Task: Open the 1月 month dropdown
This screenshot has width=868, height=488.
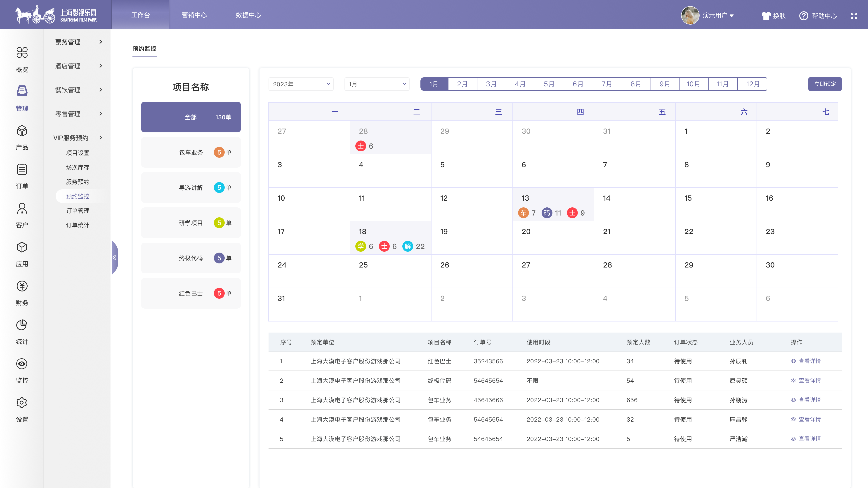Action: tap(377, 84)
